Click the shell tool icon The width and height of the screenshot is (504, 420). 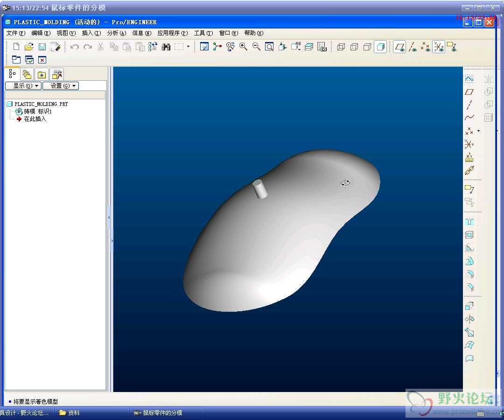point(469,235)
